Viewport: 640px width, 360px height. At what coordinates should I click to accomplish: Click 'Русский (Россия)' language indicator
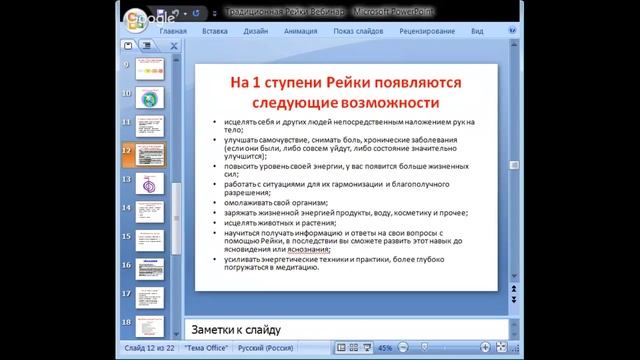(x=265, y=348)
